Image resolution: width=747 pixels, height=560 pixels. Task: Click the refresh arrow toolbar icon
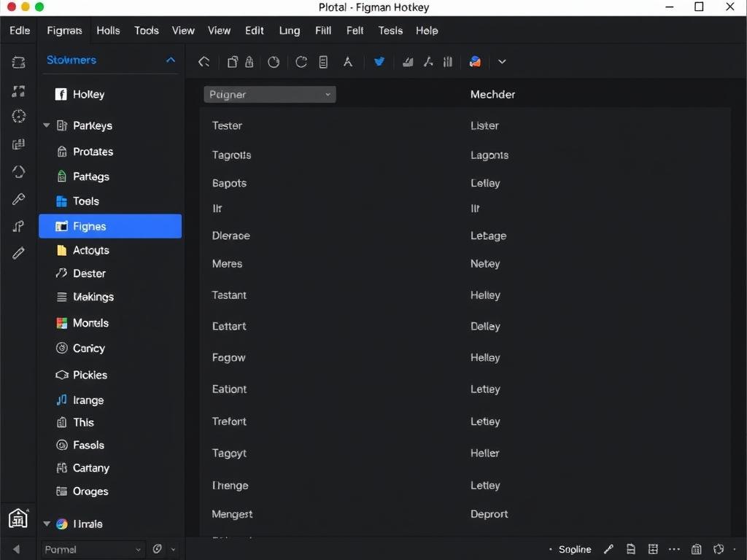301,62
